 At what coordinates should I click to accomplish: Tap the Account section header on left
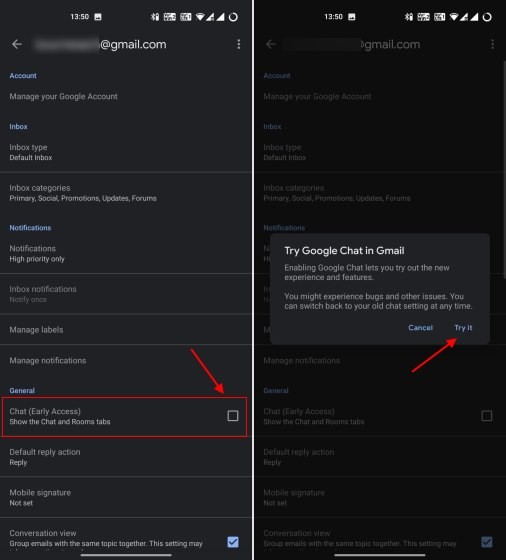click(23, 76)
